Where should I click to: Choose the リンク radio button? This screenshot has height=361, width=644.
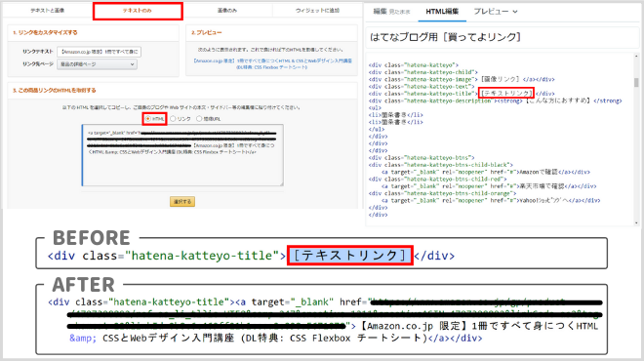click(173, 119)
